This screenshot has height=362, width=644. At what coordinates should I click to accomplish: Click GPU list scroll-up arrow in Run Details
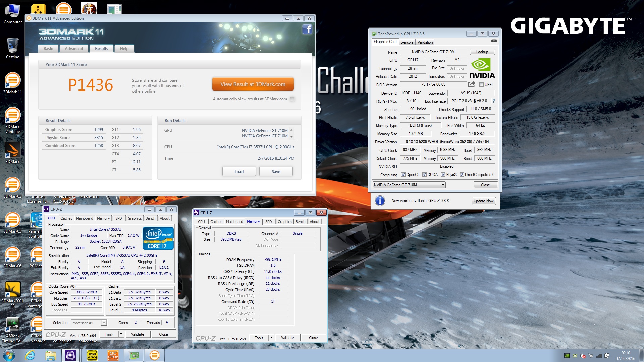pyautogui.click(x=291, y=130)
